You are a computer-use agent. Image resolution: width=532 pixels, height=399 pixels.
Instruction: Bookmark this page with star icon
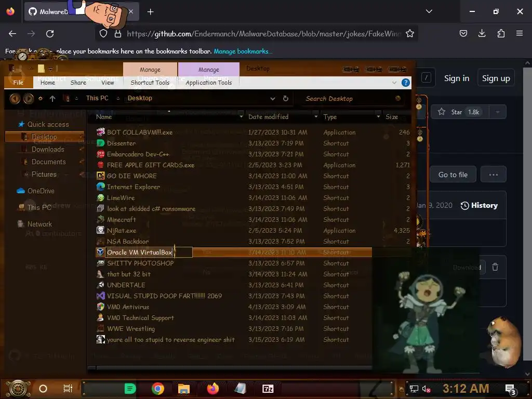[x=410, y=33]
